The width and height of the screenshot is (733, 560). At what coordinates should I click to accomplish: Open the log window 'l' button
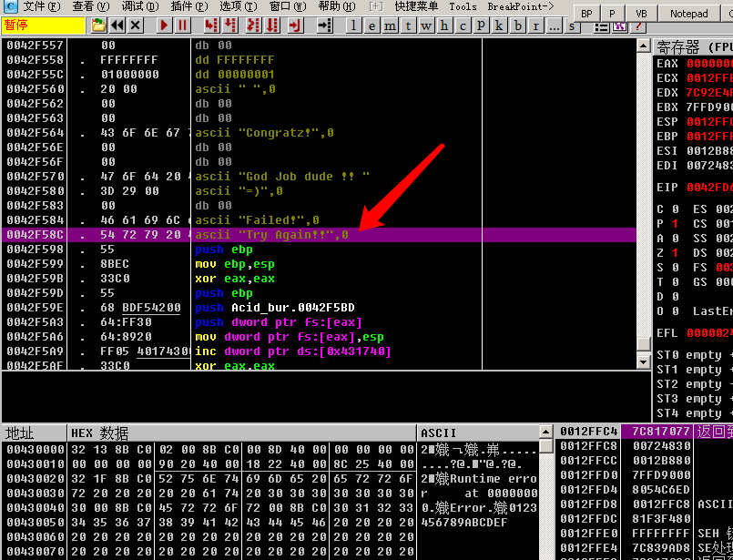pyautogui.click(x=353, y=25)
